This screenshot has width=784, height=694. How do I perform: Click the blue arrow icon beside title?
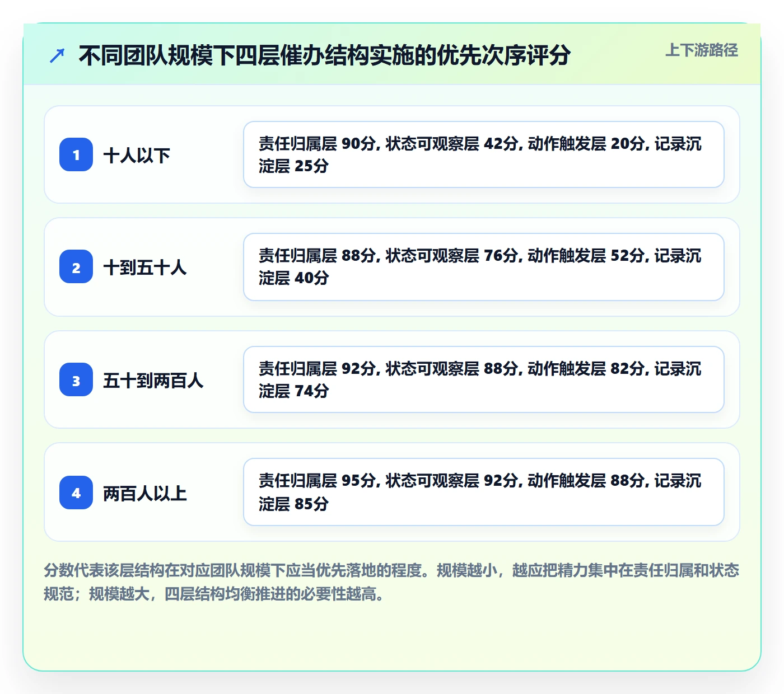(x=57, y=55)
